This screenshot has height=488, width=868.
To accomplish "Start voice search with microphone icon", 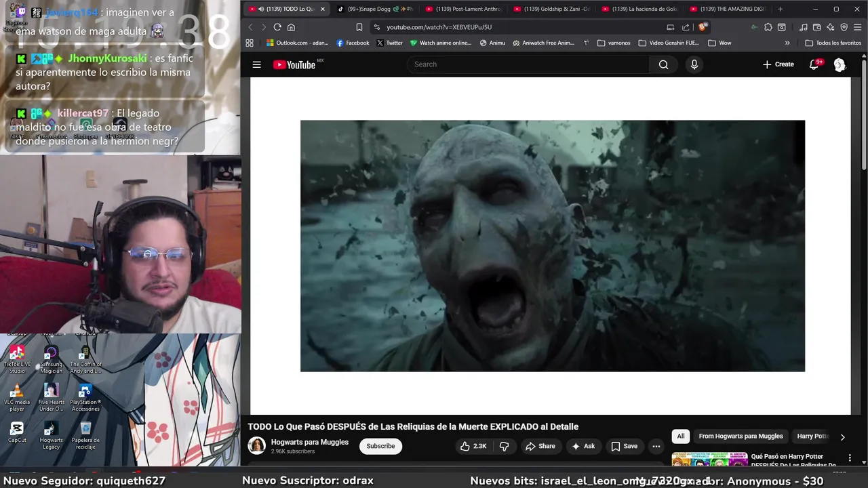I will (694, 64).
